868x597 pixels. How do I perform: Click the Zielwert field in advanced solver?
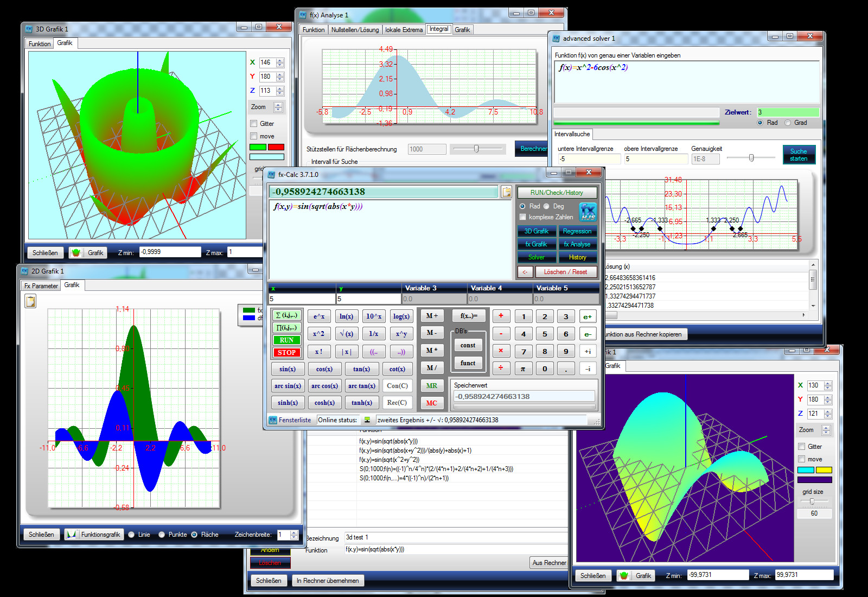788,112
